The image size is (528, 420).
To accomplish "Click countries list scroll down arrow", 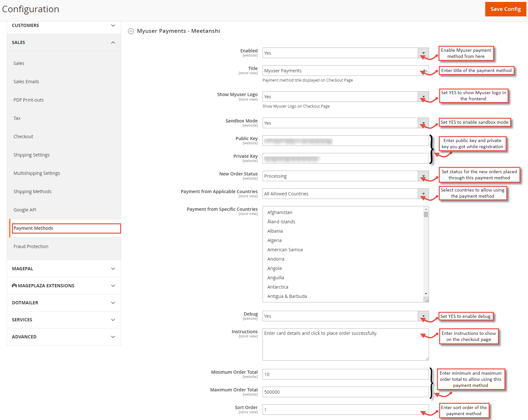I will pos(426,294).
